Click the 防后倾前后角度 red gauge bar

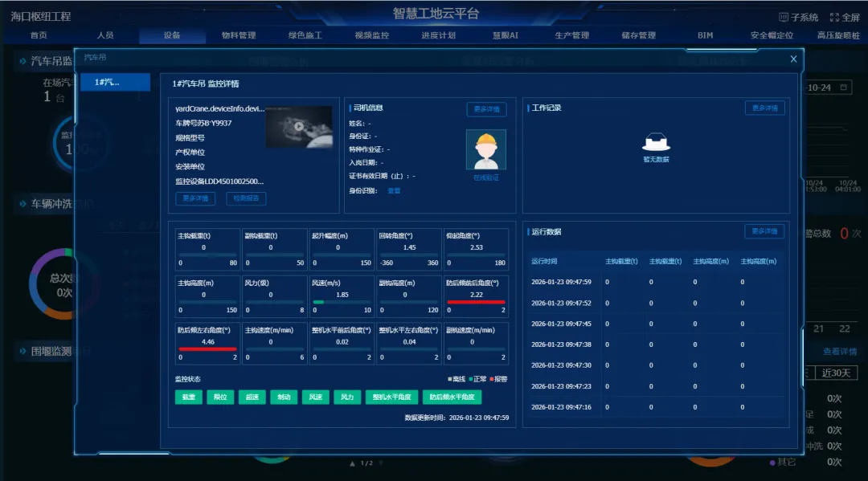click(476, 302)
